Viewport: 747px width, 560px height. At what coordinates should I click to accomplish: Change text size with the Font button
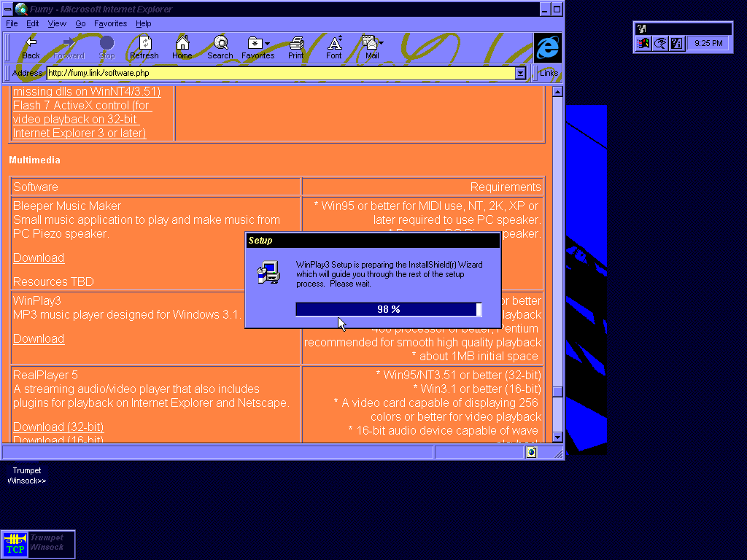334,47
